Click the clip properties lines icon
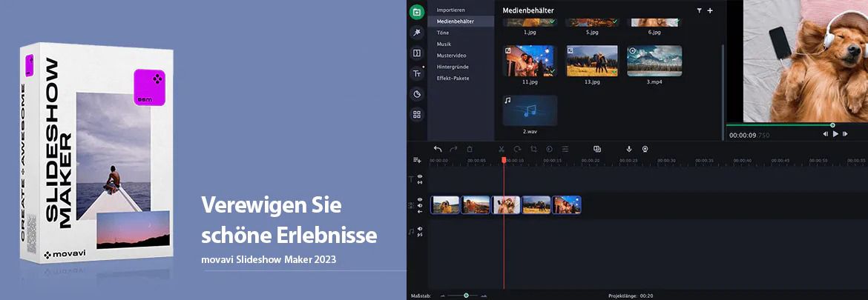The image size is (868, 300). pos(565,149)
